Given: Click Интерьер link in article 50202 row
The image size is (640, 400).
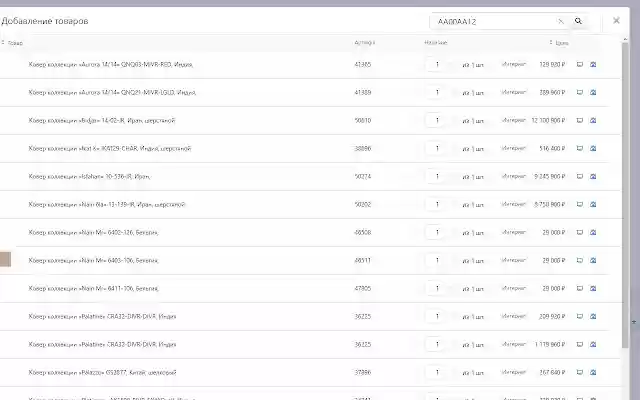Looking at the screenshot, I should tap(514, 204).
